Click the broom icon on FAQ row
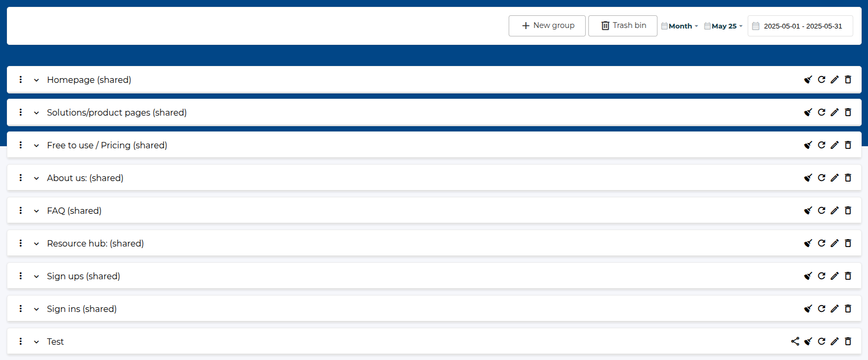Viewport: 868px width, 360px height. coord(808,211)
